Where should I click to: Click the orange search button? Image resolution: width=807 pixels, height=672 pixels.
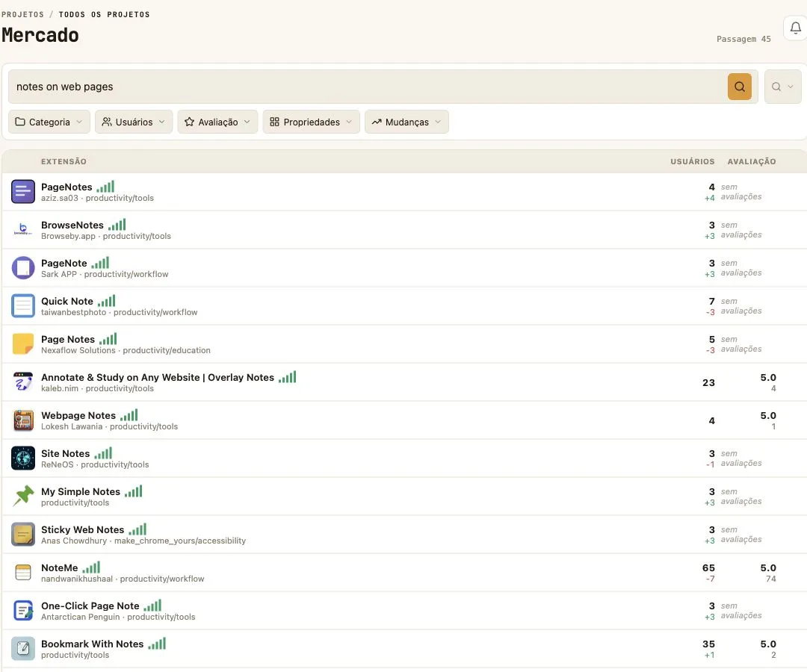[739, 87]
